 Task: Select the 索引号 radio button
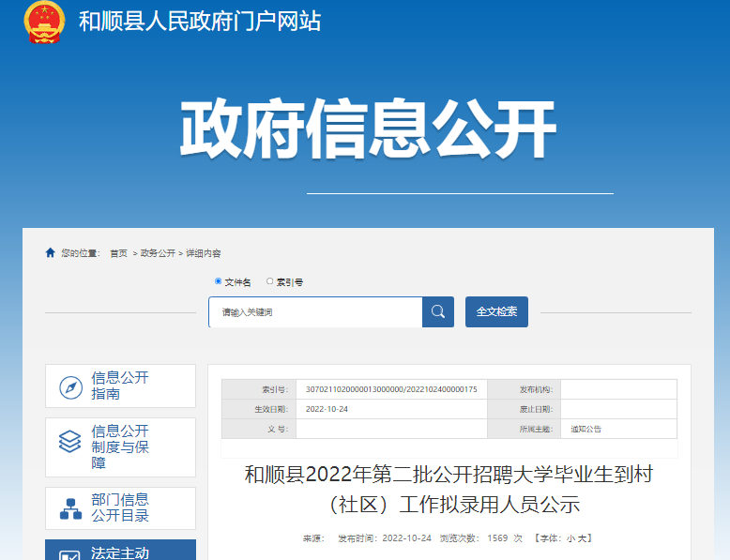tap(270, 281)
